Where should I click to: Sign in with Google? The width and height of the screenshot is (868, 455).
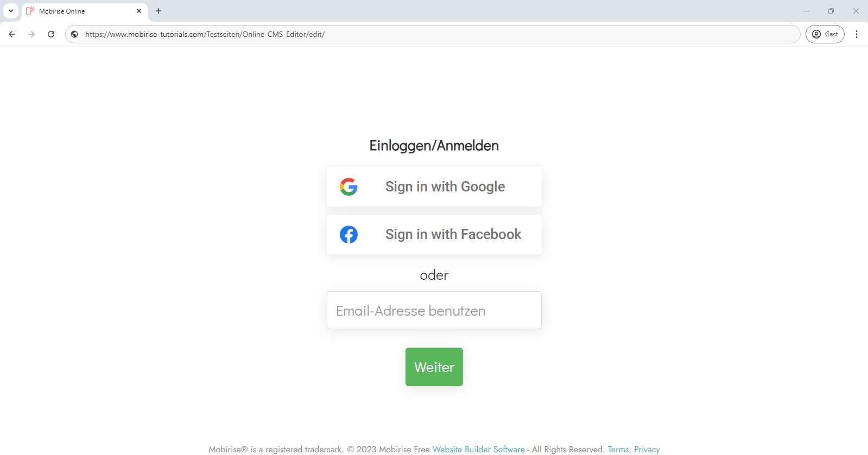pos(434,187)
